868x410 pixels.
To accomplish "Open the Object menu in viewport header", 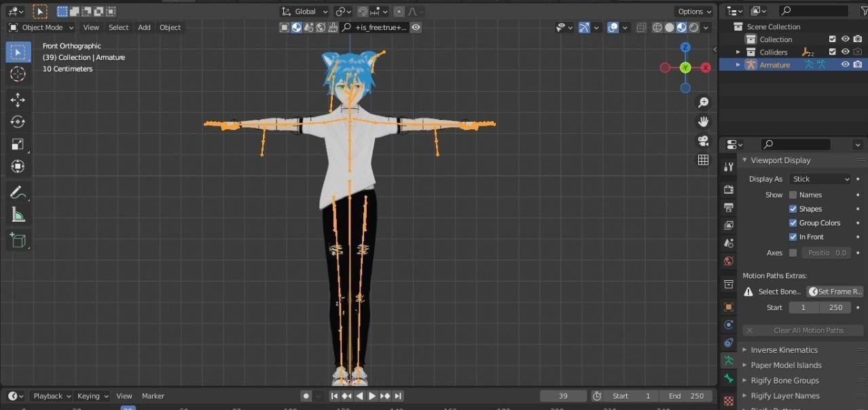I will (170, 27).
